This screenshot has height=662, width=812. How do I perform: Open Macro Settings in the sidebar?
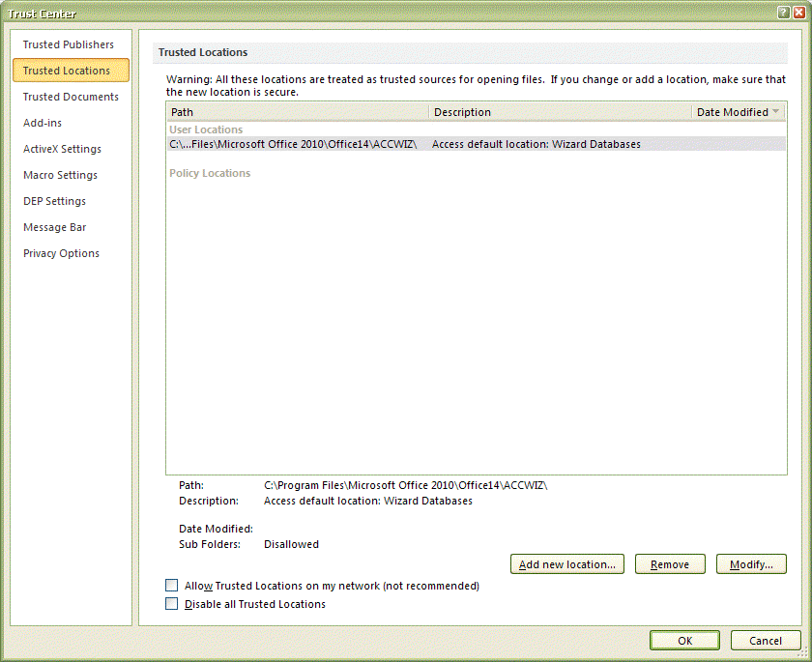click(x=60, y=175)
